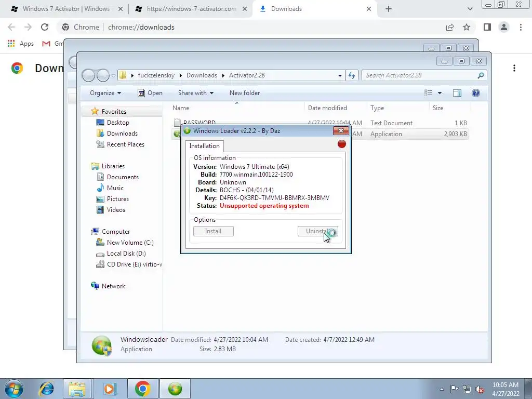This screenshot has height=399, width=532.
Task: Click the change view icon in Explorer
Action: click(429, 93)
